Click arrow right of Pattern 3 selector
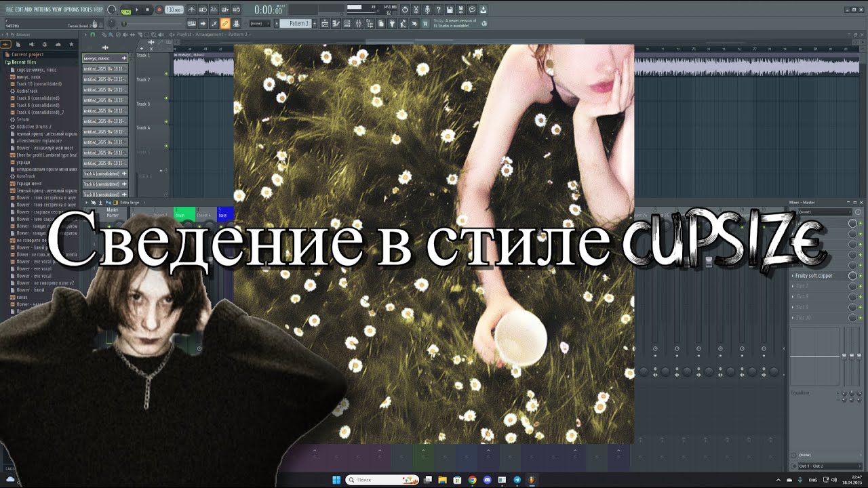The image size is (868, 488). (316, 24)
